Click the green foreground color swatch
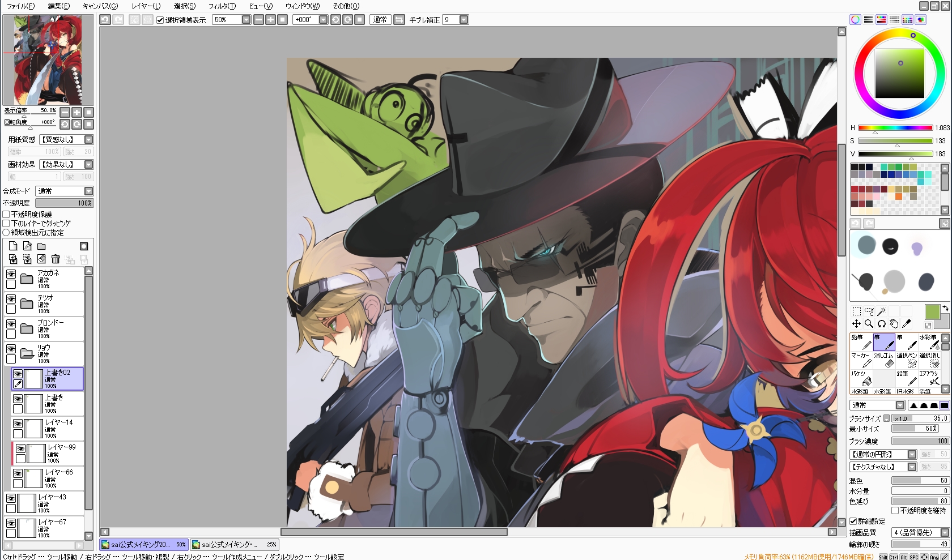 [x=932, y=312]
